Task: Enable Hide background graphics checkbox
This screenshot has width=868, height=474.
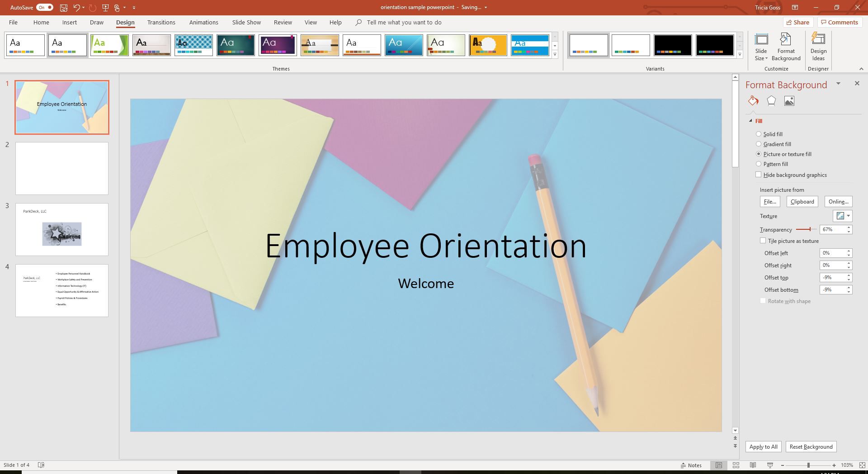Action: [x=759, y=175]
